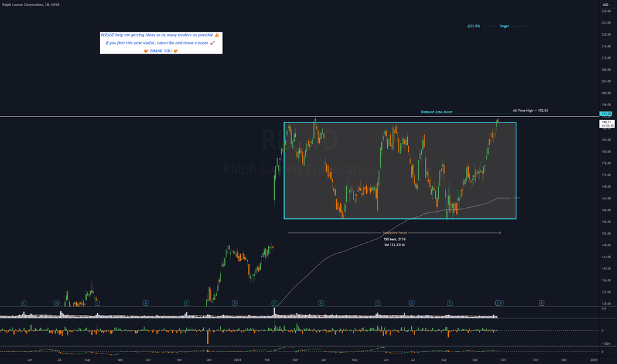Click 200.00 on the price scale
This screenshot has height=364, width=617.
pos(606,93)
